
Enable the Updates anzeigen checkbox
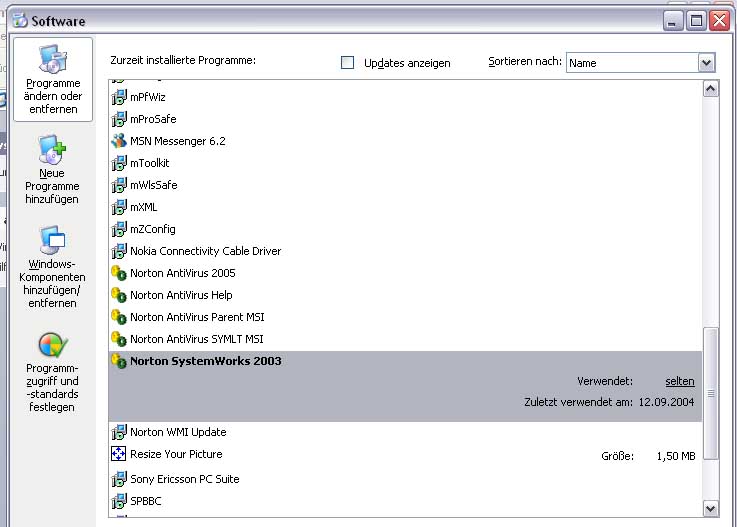coord(347,63)
